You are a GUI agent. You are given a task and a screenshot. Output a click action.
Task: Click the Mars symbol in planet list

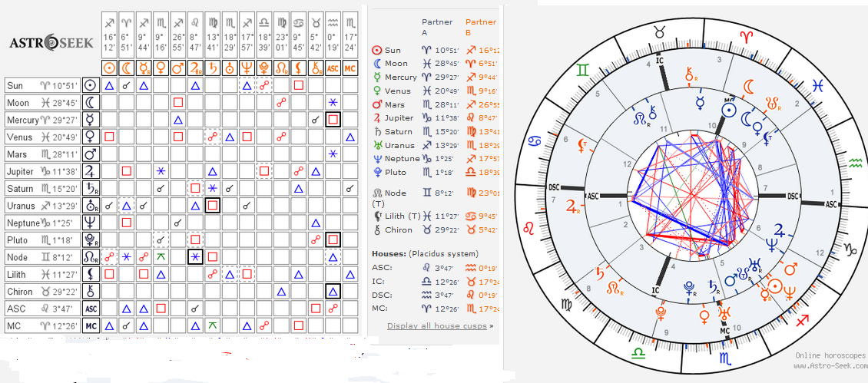pyautogui.click(x=376, y=104)
